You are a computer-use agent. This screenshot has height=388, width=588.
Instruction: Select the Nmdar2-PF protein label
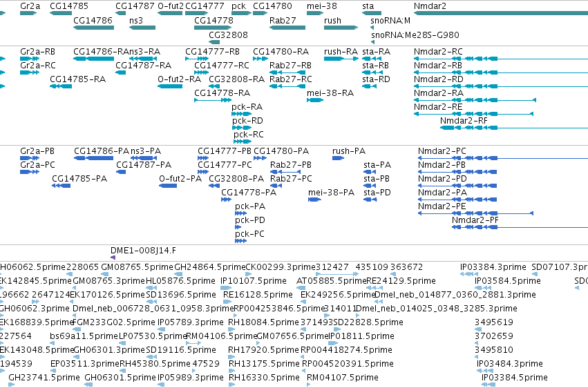(x=475, y=220)
